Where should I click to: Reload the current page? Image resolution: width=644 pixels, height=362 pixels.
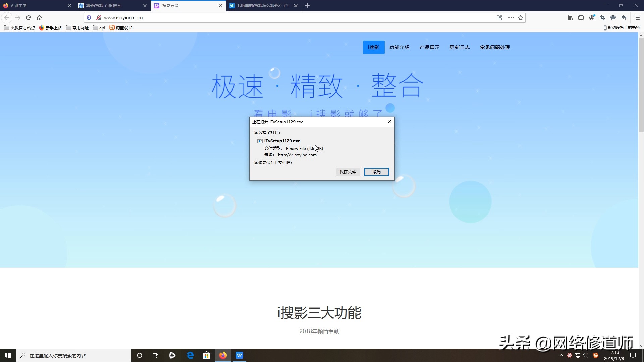[29, 18]
